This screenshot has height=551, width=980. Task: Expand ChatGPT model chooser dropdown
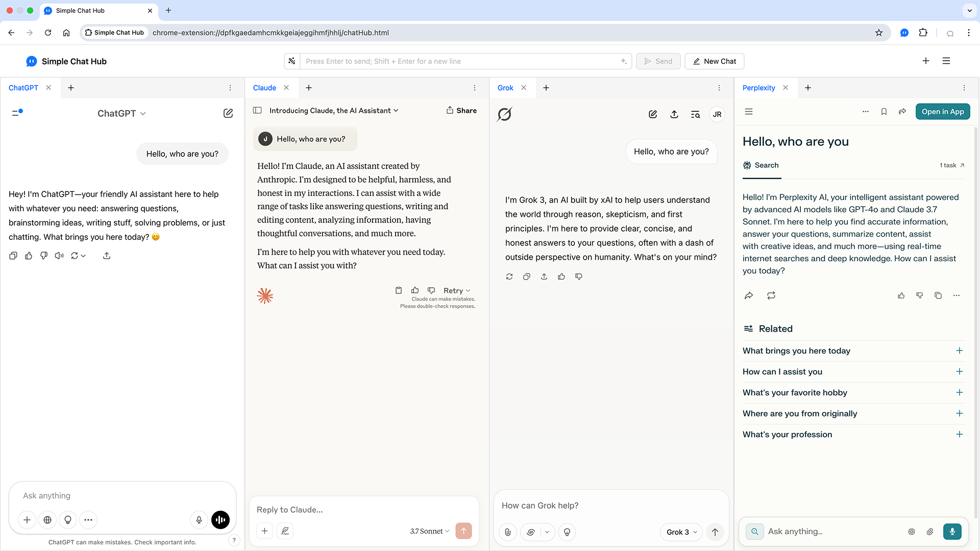[121, 113]
